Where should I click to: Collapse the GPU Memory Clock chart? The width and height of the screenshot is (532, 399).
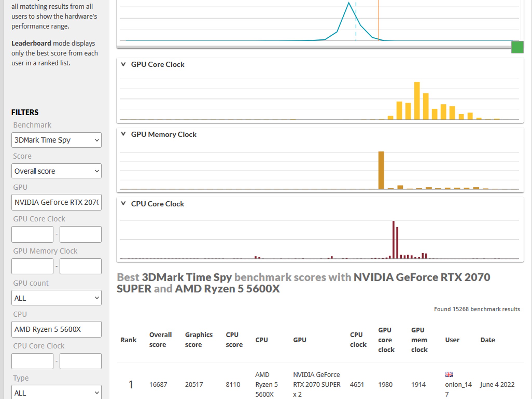pos(123,134)
